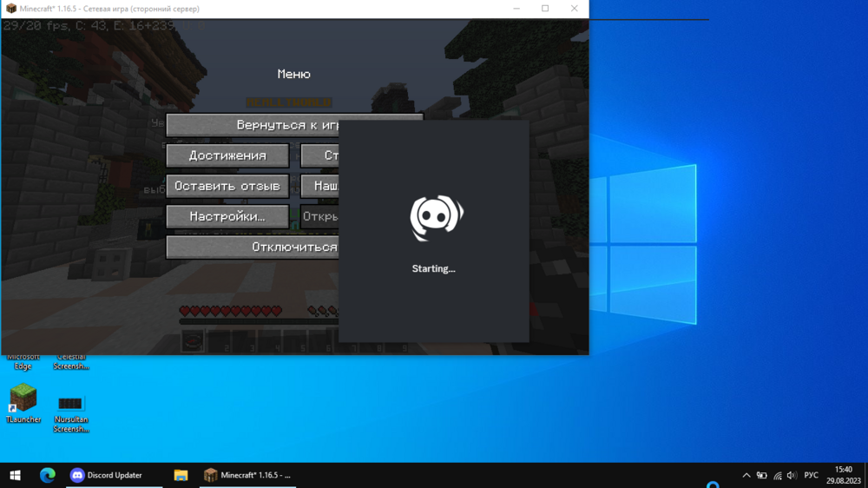868x488 pixels.
Task: Click the Discord logo in splash window
Action: pyautogui.click(x=437, y=218)
